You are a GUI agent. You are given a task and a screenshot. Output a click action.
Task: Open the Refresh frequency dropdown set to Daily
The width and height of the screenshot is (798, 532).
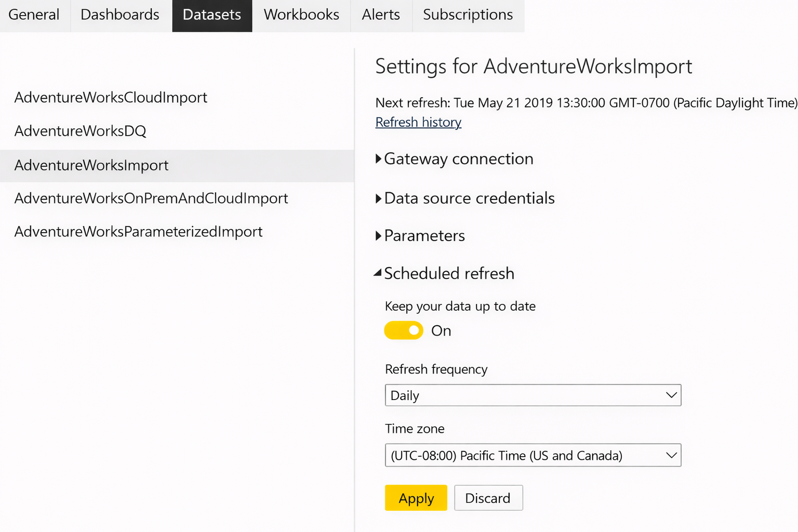tap(533, 395)
